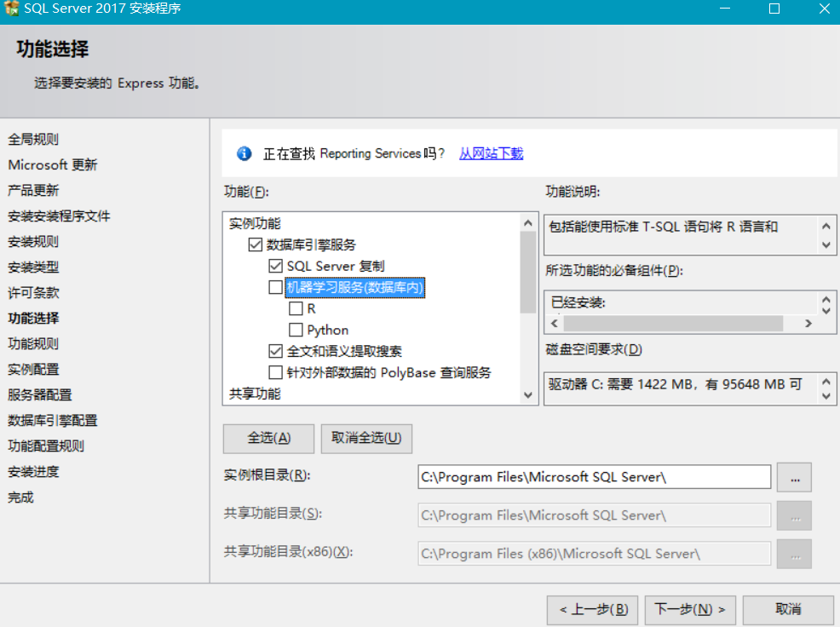The image size is (840, 627).
Task: Open the 从网站下载 link
Action: 491,153
